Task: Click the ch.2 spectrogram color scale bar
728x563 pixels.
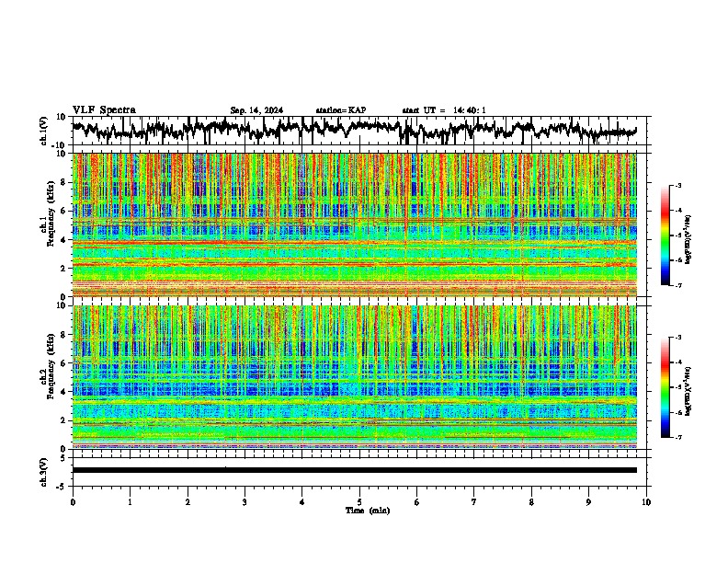Action: [665, 387]
